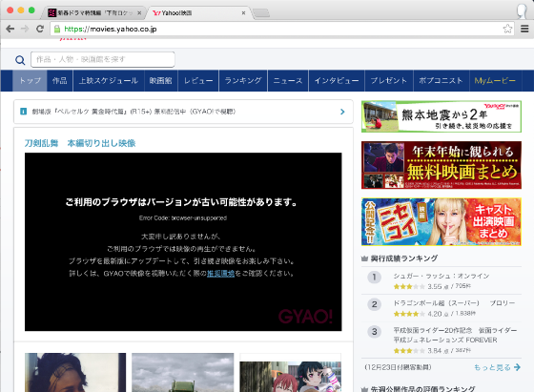
Task: Open a new tab with the blank tab button
Action: click(261, 13)
